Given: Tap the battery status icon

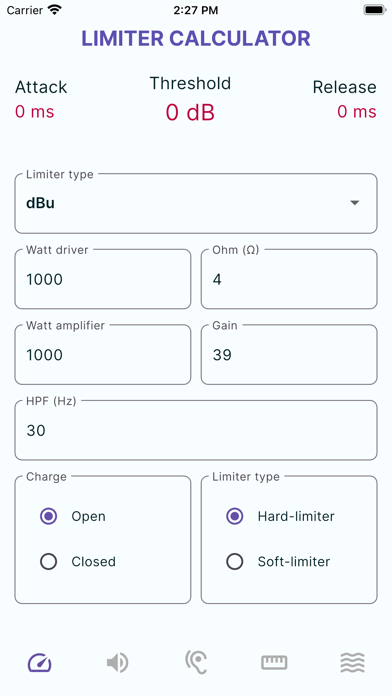Looking at the screenshot, I should click(375, 10).
